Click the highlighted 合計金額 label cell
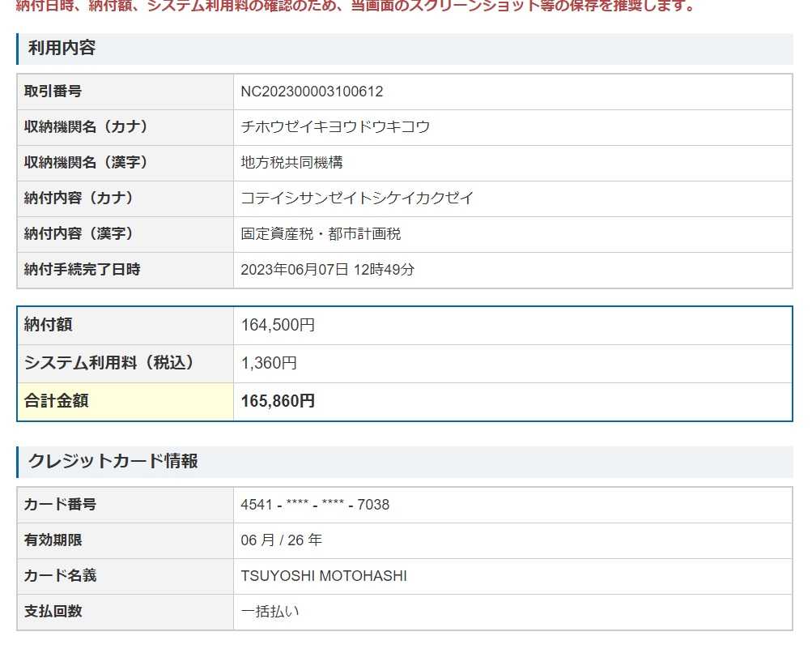812x653 pixels. [125, 401]
